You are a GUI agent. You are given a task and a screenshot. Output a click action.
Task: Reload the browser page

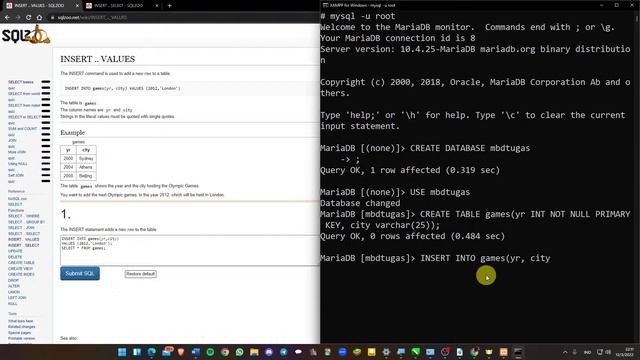pos(29,18)
